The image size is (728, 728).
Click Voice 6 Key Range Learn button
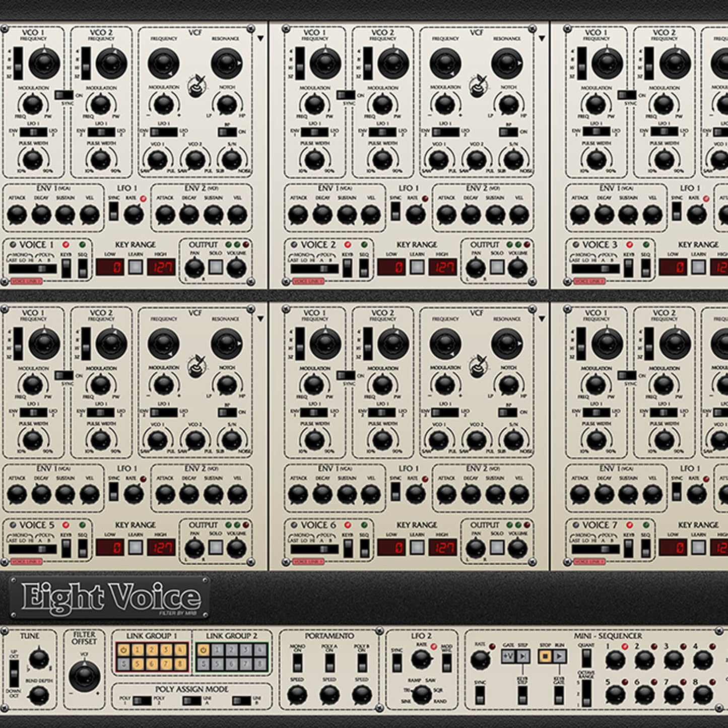point(417,547)
